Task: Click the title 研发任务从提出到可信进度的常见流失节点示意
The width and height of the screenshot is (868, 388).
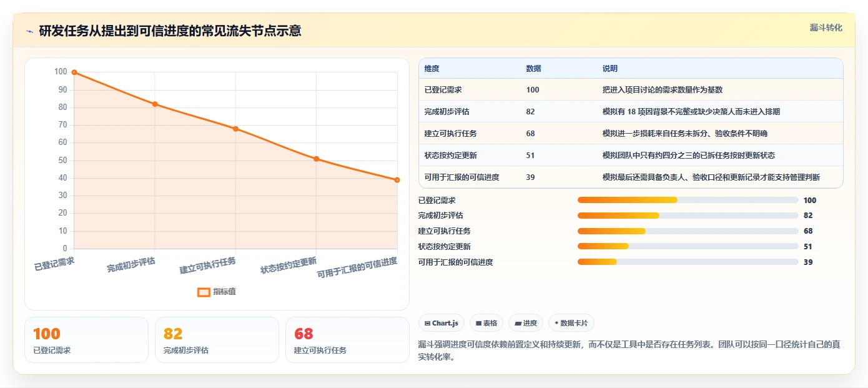Action: (170, 31)
